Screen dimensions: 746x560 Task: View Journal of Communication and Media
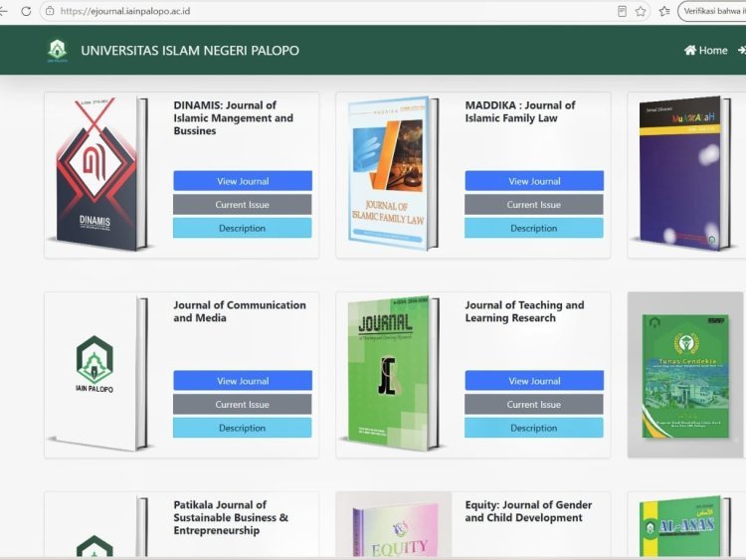coord(243,381)
